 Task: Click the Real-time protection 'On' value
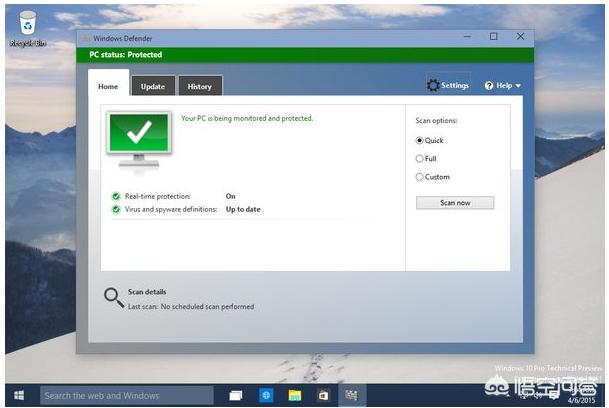click(x=231, y=196)
